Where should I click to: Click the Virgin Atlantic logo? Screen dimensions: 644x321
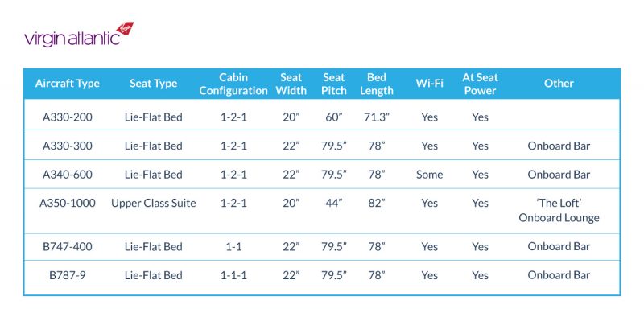click(x=79, y=35)
